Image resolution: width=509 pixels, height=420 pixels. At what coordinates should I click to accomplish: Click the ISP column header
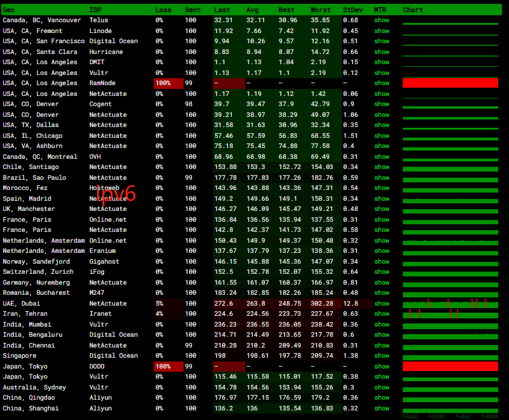[x=95, y=10]
